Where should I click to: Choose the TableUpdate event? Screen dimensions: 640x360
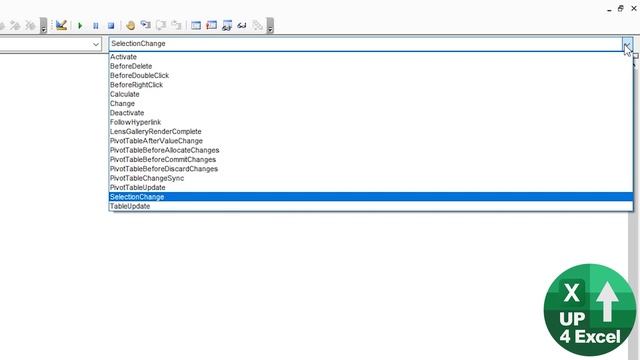371,207
